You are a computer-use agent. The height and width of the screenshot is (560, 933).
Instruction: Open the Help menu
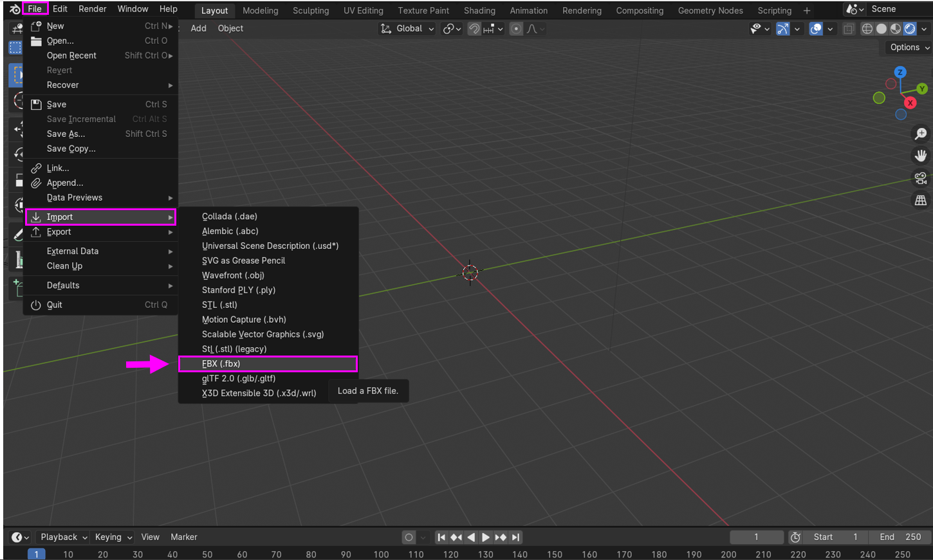pyautogui.click(x=169, y=9)
